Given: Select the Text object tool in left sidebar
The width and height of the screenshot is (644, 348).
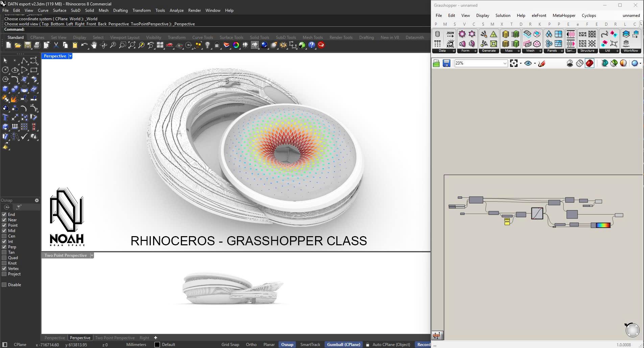Looking at the screenshot, I should pos(5,118).
